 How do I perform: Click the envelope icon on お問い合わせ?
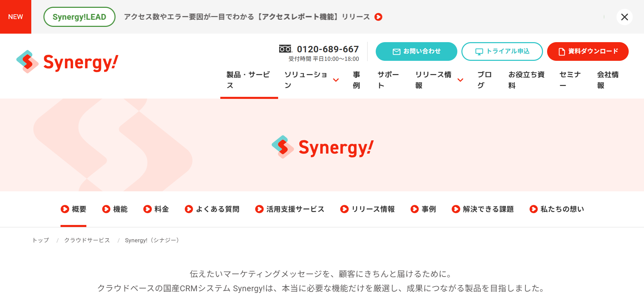[396, 52]
